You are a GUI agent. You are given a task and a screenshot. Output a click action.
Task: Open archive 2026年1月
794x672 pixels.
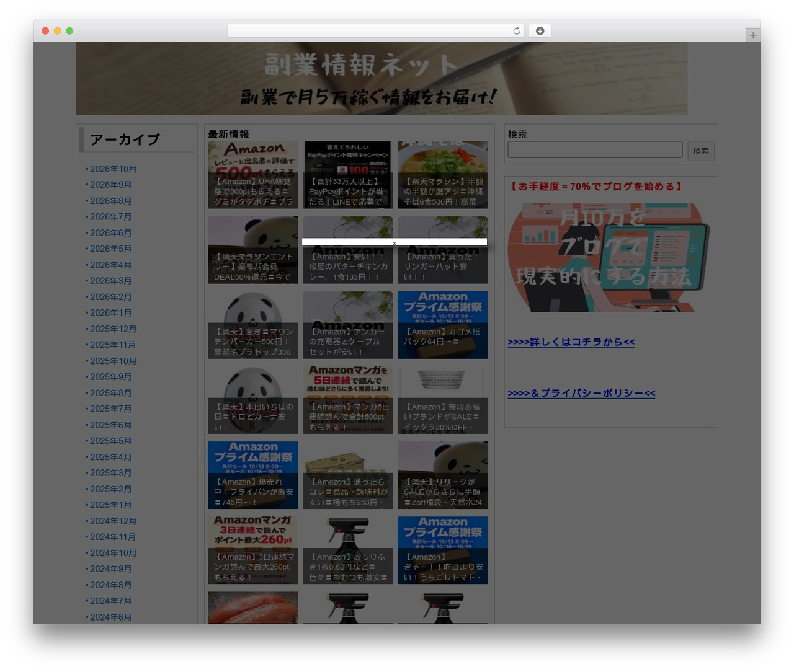click(111, 312)
